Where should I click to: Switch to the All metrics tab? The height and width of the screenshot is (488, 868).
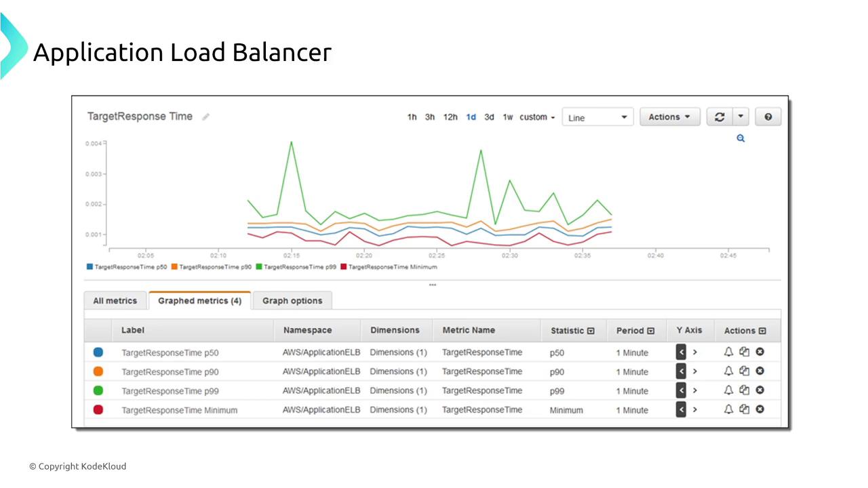tap(115, 301)
